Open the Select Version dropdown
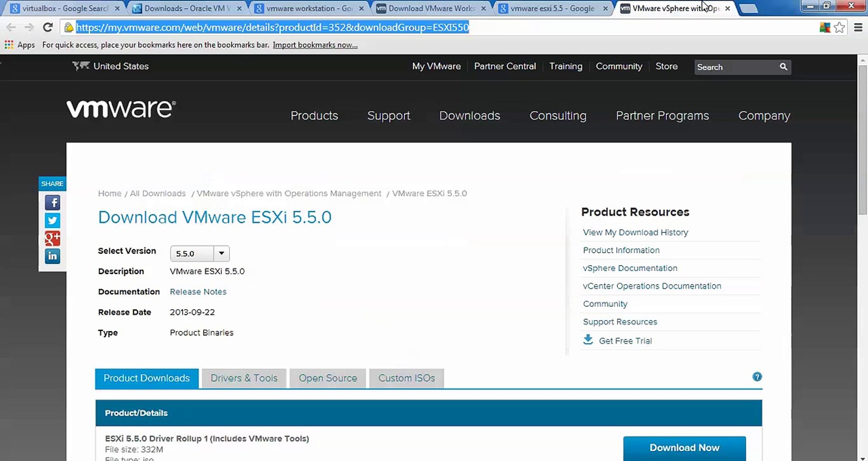This screenshot has height=461, width=868. pyautogui.click(x=221, y=253)
